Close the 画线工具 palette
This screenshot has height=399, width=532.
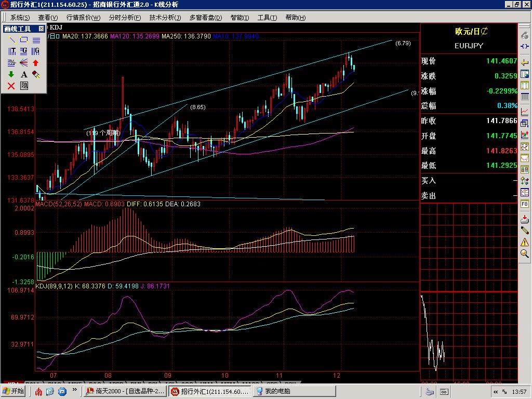[41, 29]
